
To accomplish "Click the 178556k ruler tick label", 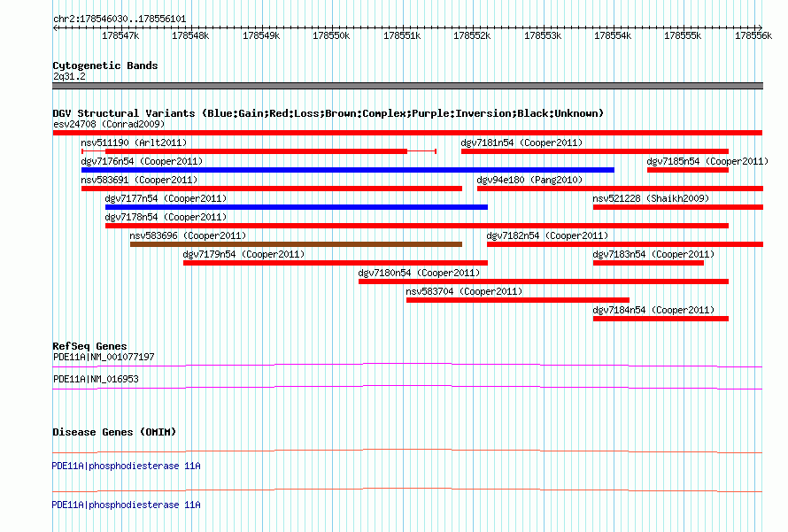I will coord(753,36).
